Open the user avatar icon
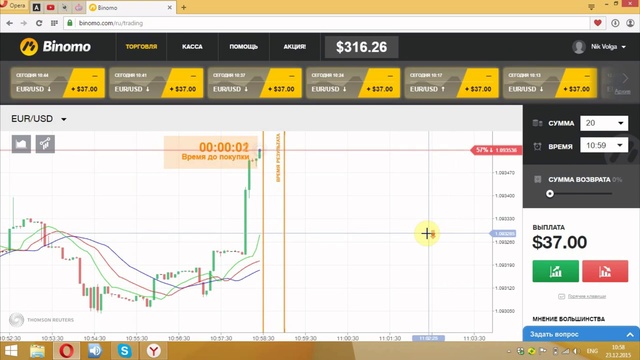Screen dimensions: 640x360 [x=579, y=47]
